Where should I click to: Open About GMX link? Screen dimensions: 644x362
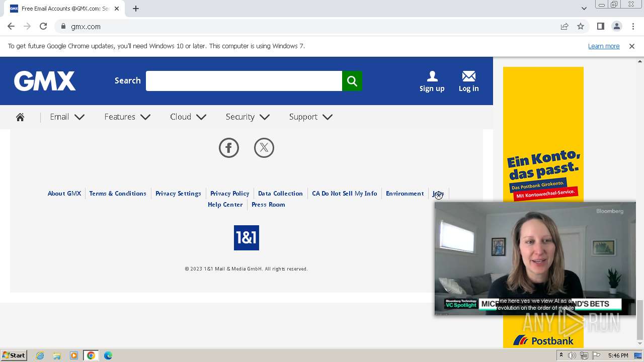click(x=64, y=194)
